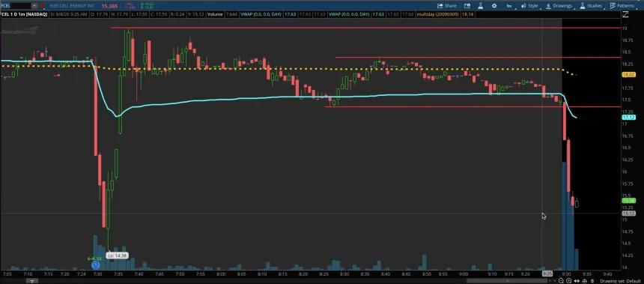Click the blue news bubble on the time axis
644x284 pixels.
coord(95,265)
